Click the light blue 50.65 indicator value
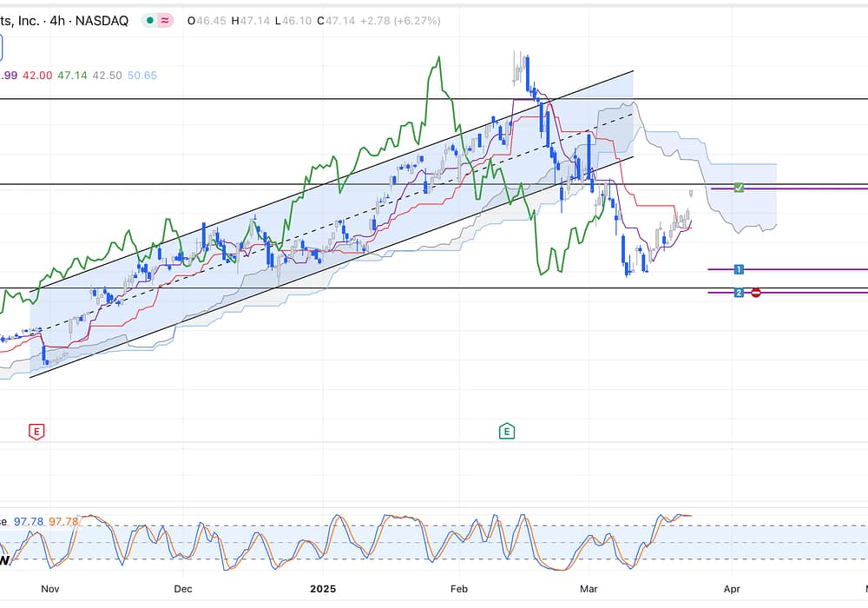This screenshot has width=868, height=608. click(x=142, y=76)
